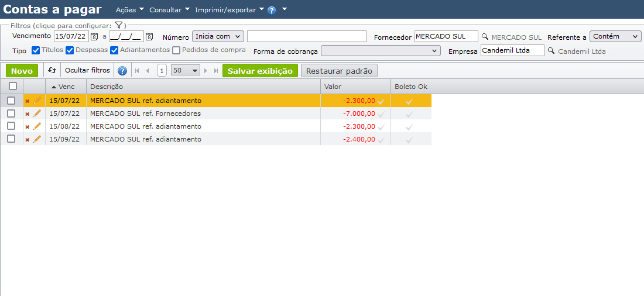Image resolution: width=644 pixels, height=296 pixels.
Task: Go to next page of results
Action: 205,71
